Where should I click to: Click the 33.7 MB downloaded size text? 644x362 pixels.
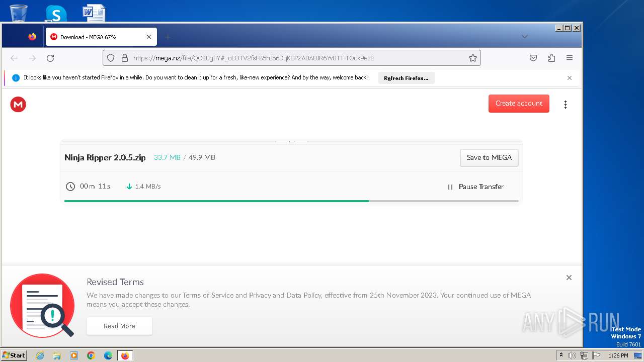[x=167, y=157]
